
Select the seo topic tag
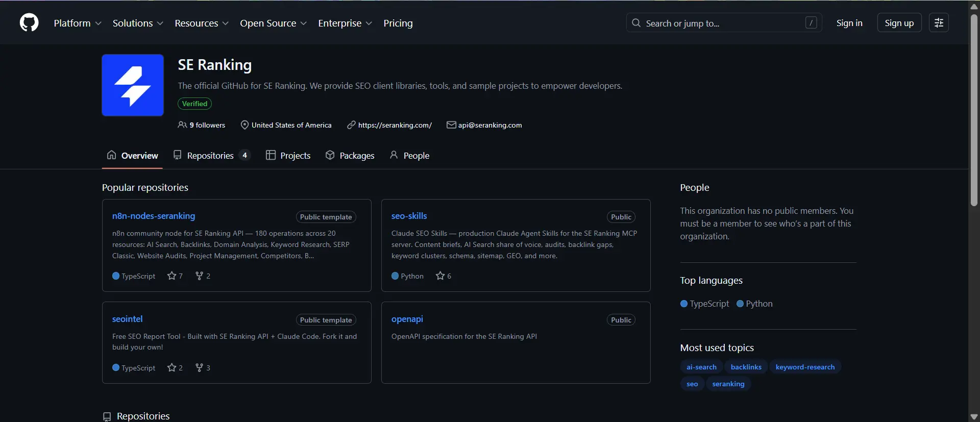click(692, 384)
